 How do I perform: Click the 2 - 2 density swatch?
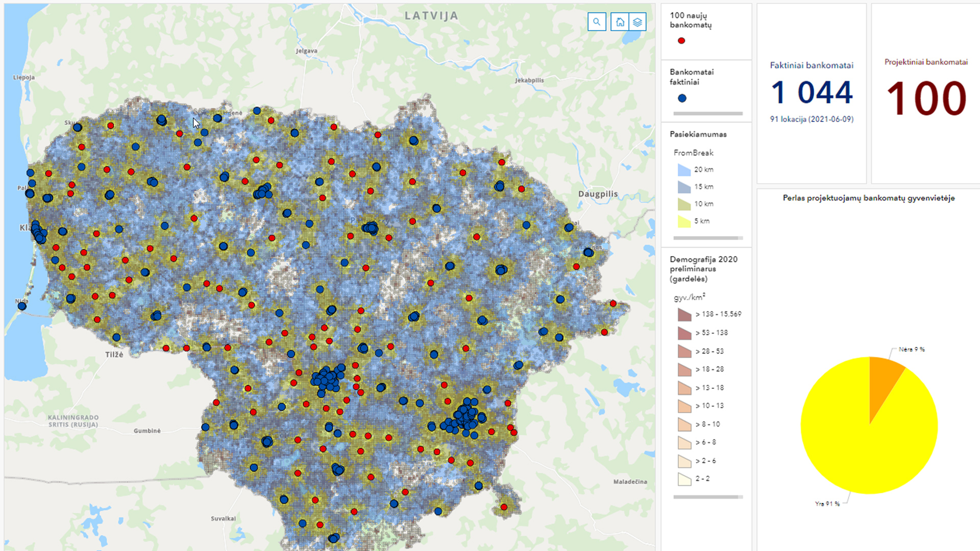[684, 479]
